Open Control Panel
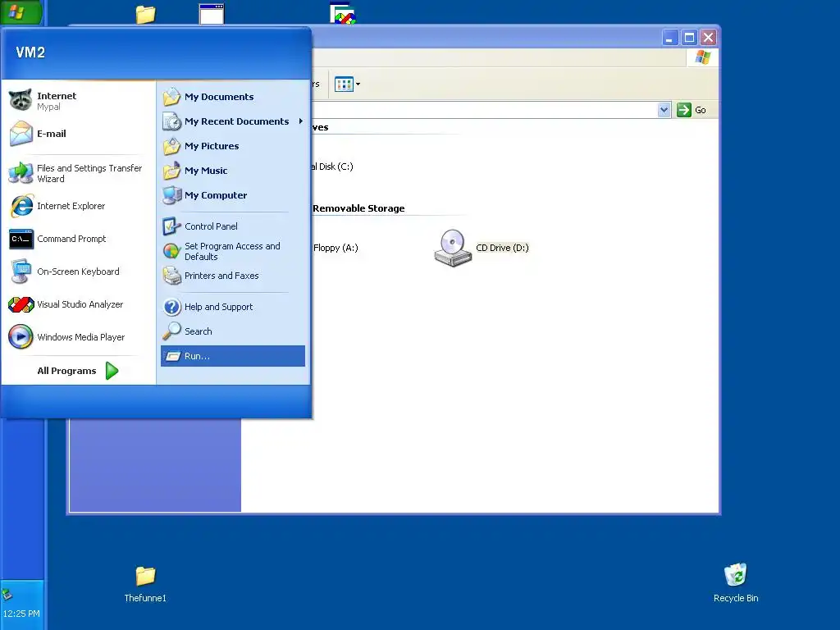 coord(232,226)
